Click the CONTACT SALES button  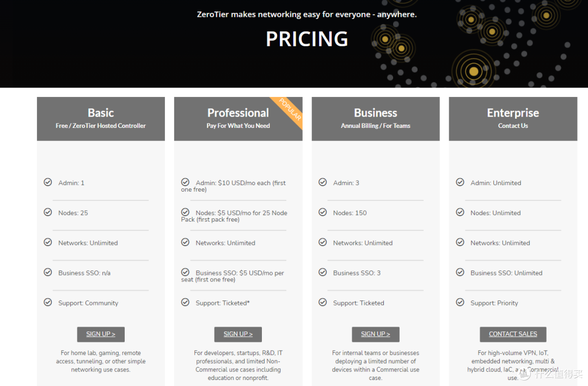click(x=513, y=334)
